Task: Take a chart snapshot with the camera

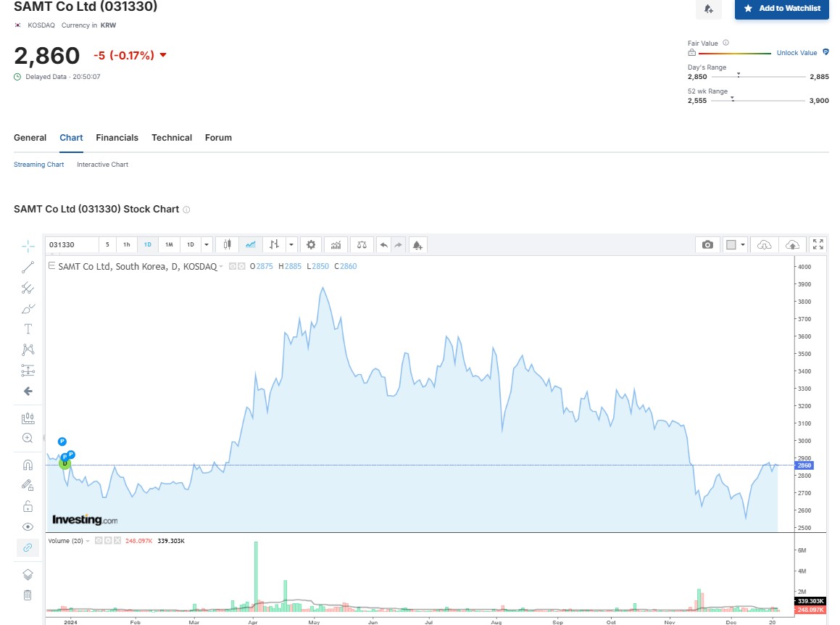Action: pos(707,244)
